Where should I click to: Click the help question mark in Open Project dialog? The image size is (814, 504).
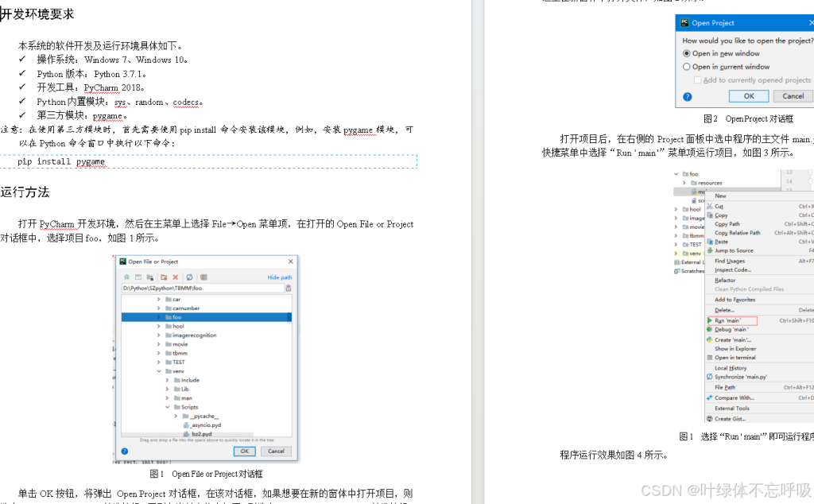pyautogui.click(x=687, y=96)
